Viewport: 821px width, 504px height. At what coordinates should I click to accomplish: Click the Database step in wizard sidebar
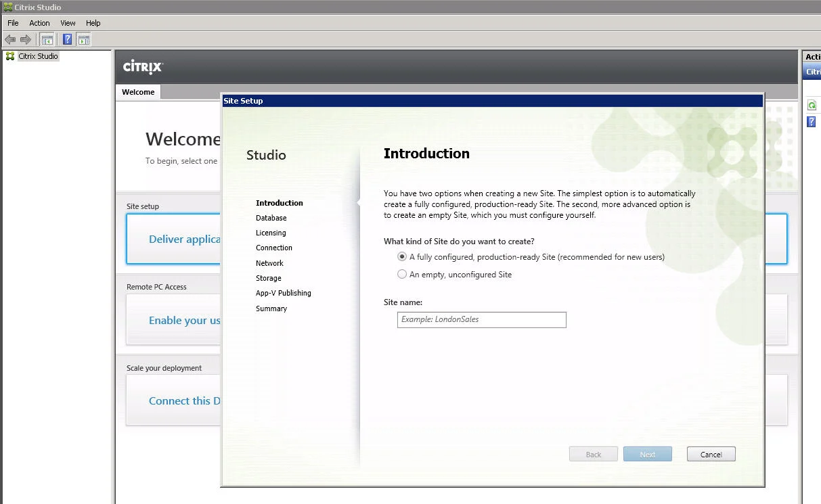pyautogui.click(x=271, y=218)
